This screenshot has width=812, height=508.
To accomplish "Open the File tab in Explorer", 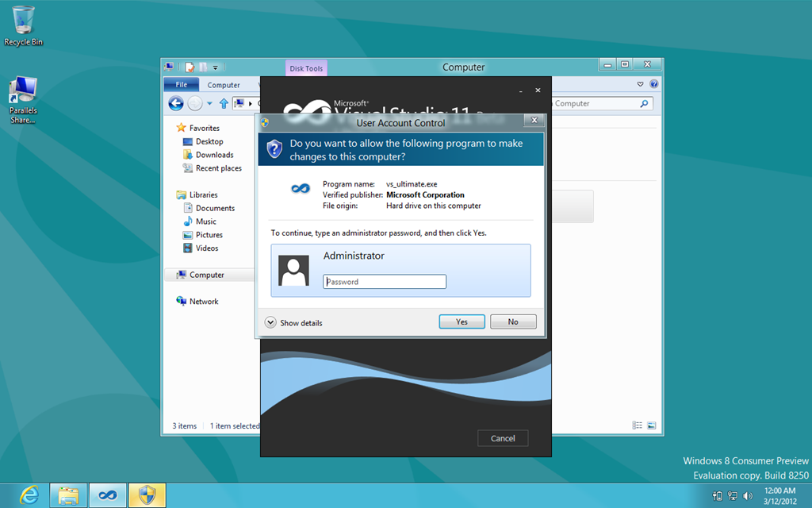I will [182, 84].
